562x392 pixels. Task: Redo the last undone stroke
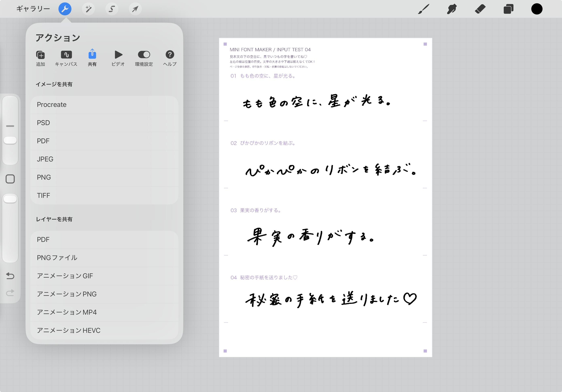pyautogui.click(x=10, y=293)
